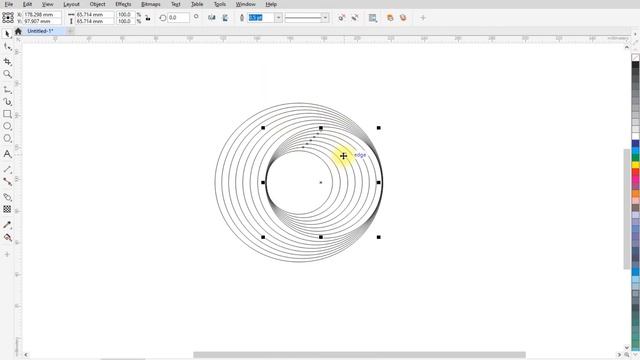Click the vertical scrollbar thumb
Image resolution: width=640 pixels, height=360 pixels.
[x=627, y=209]
